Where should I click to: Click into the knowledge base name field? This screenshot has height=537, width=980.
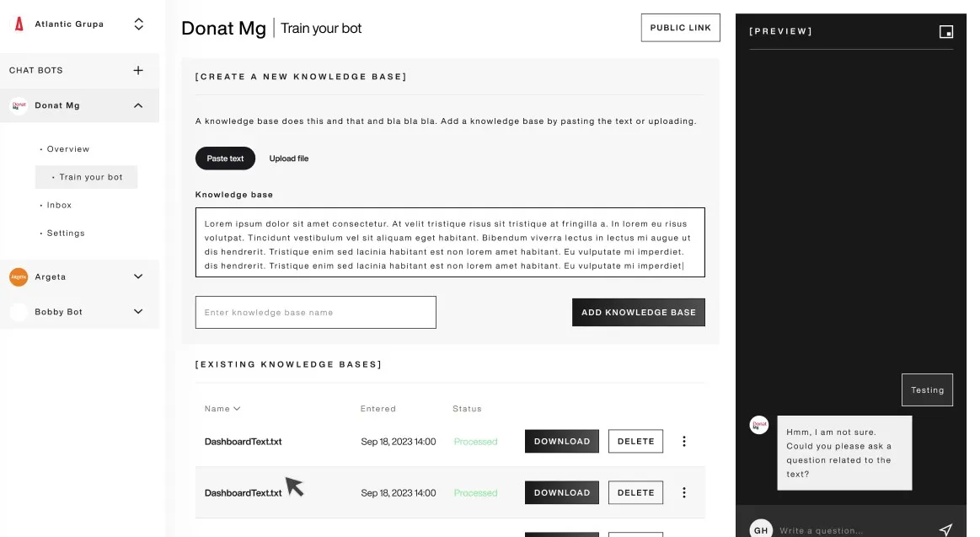coord(315,313)
